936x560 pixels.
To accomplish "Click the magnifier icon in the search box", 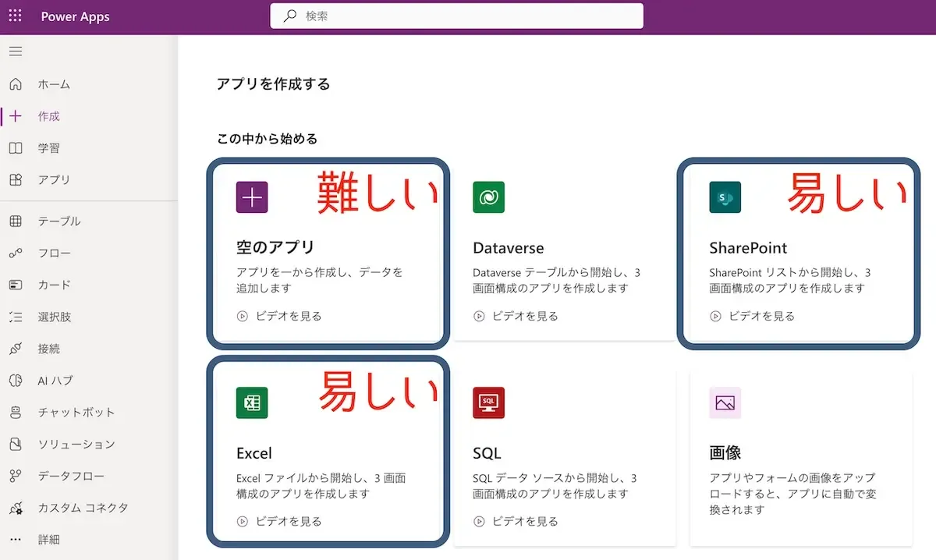I will (290, 16).
